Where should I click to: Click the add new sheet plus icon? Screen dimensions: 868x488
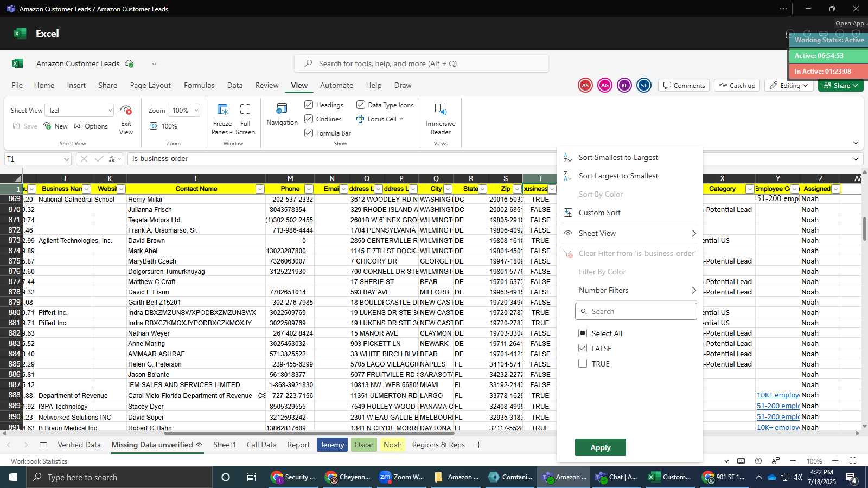click(478, 445)
